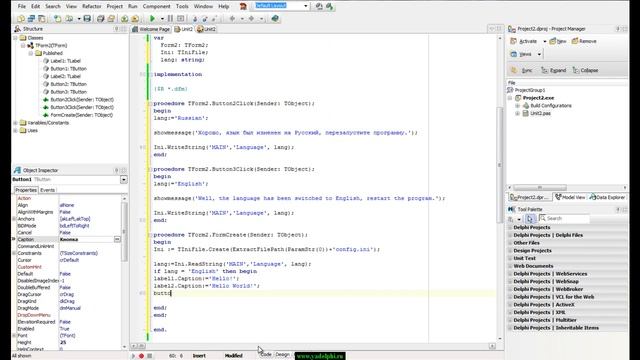
Task: Click the Add file to project icon
Action: (x=124, y=18)
